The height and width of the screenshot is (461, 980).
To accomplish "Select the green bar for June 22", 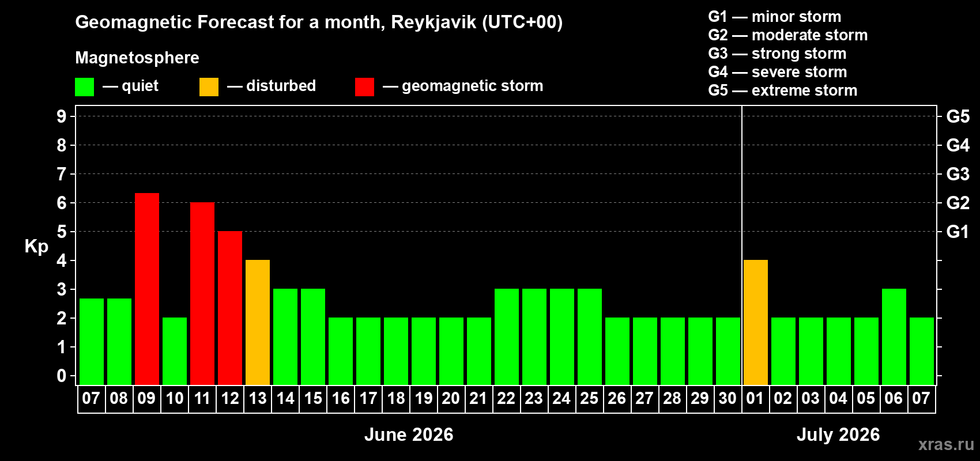I will pos(507,337).
